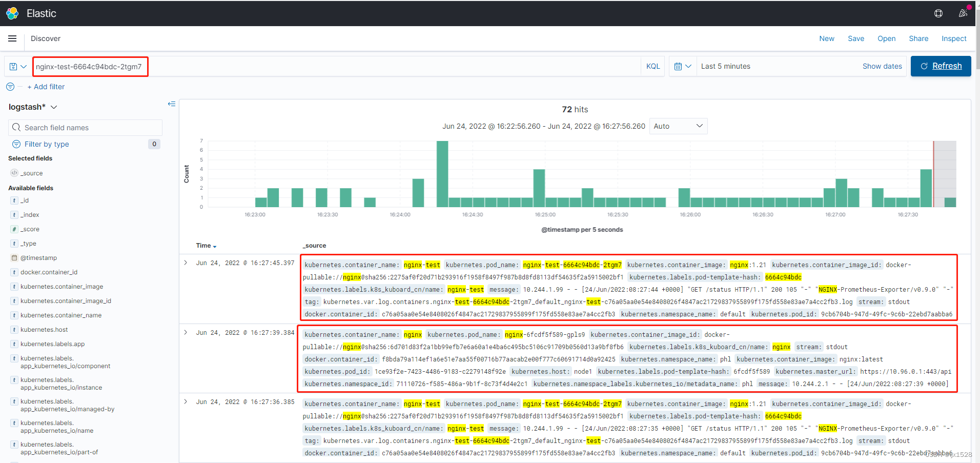The width and height of the screenshot is (980, 463).
Task: Click Save in the top menu
Action: tap(856, 38)
